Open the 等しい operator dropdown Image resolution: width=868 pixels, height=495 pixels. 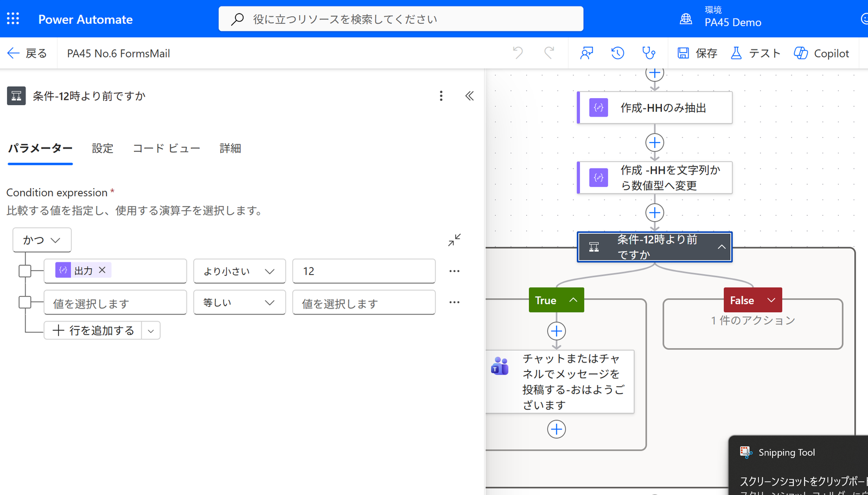(240, 303)
